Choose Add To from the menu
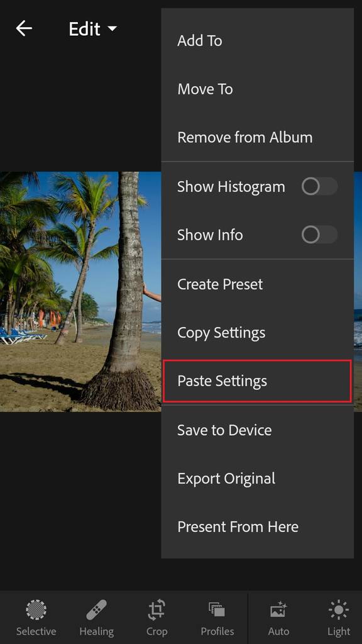Image resolution: width=362 pixels, height=644 pixels. tap(257, 41)
